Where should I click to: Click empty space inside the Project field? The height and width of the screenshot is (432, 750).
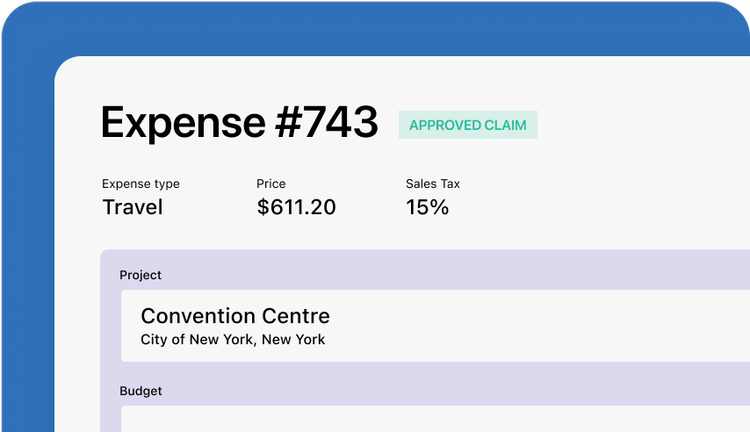526,326
